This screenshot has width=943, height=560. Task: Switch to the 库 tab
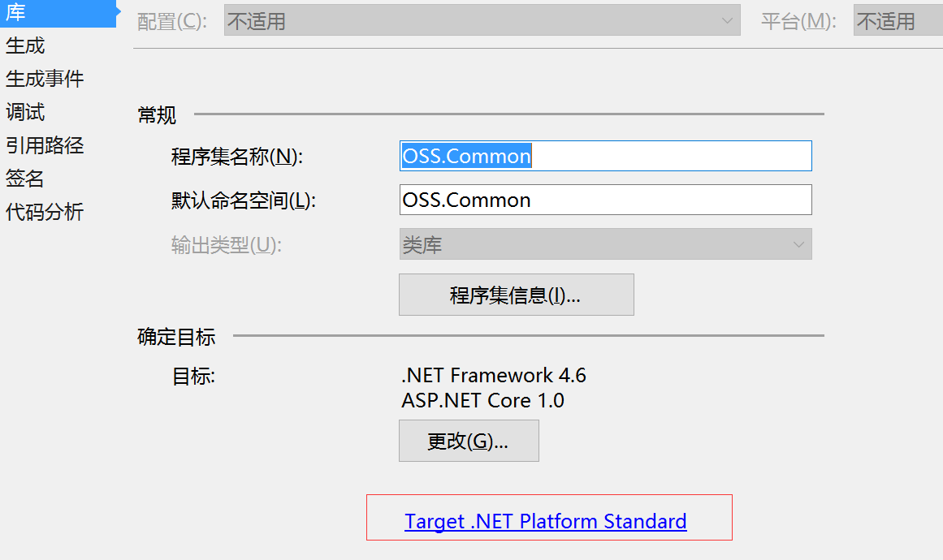point(16,12)
